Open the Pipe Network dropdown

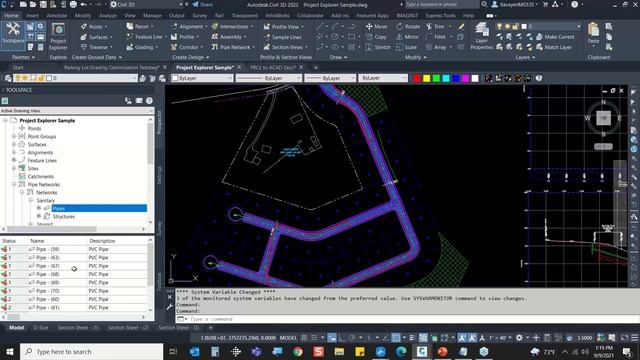233,47
